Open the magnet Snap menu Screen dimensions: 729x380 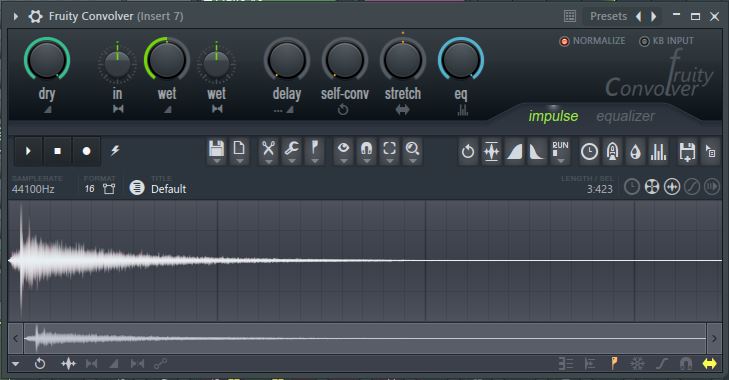(x=366, y=151)
